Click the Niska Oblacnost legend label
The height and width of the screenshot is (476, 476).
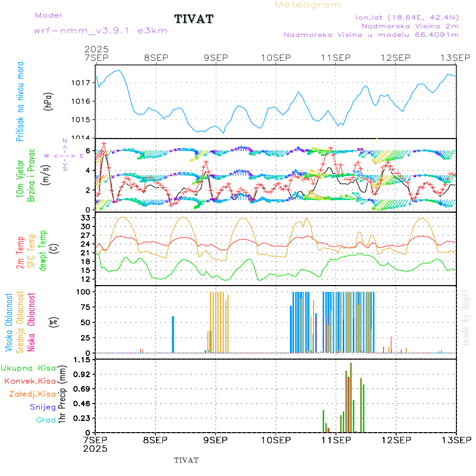point(32,322)
